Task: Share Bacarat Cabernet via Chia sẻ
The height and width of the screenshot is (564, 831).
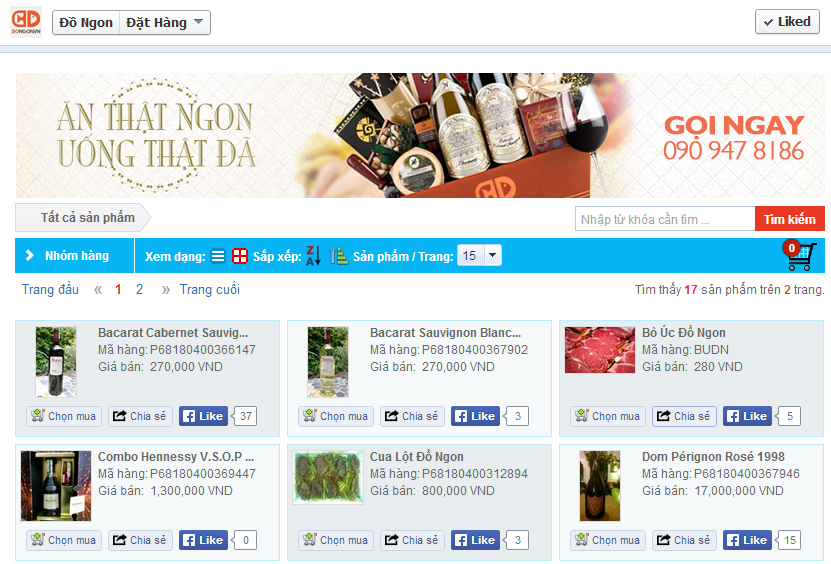Action: pyautogui.click(x=140, y=416)
